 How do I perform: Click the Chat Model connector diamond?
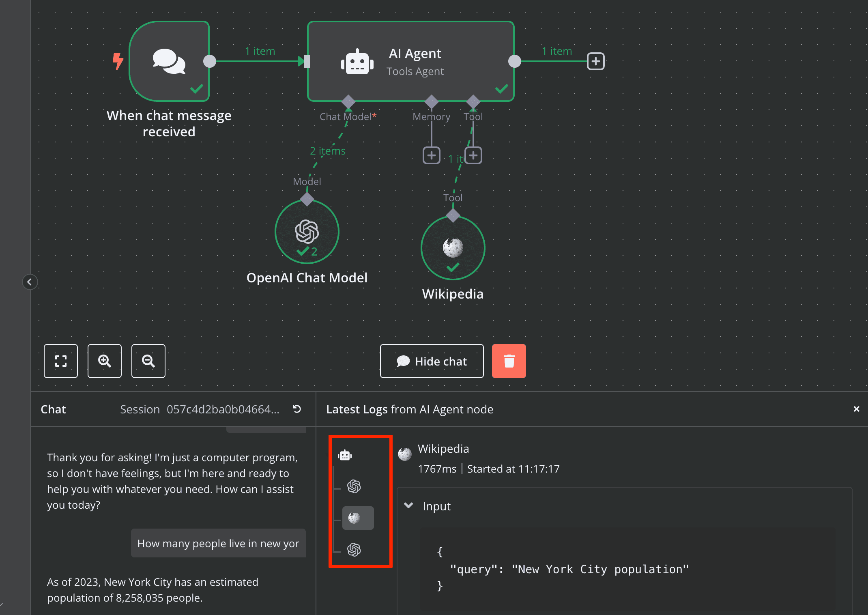coord(348,101)
